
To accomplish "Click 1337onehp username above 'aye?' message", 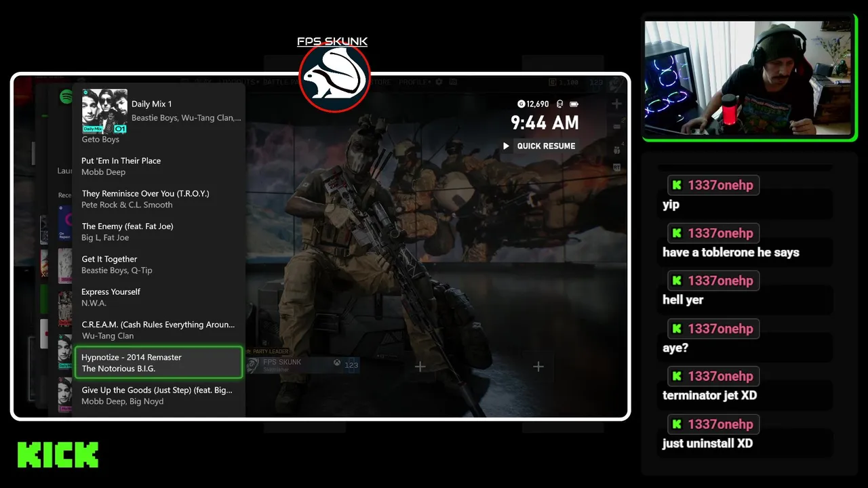I will pos(720,329).
